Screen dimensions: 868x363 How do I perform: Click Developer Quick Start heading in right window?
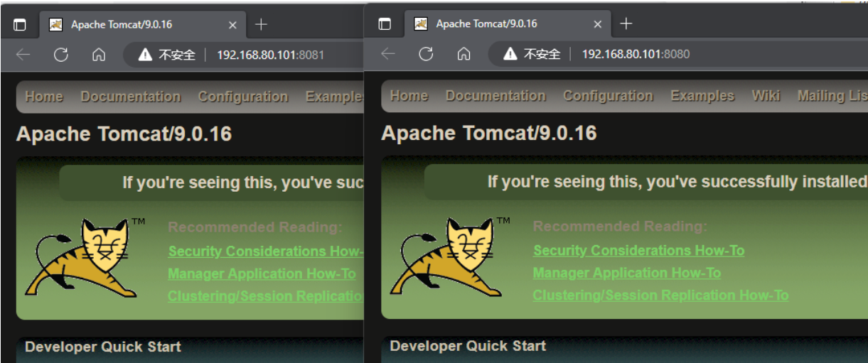click(x=468, y=346)
